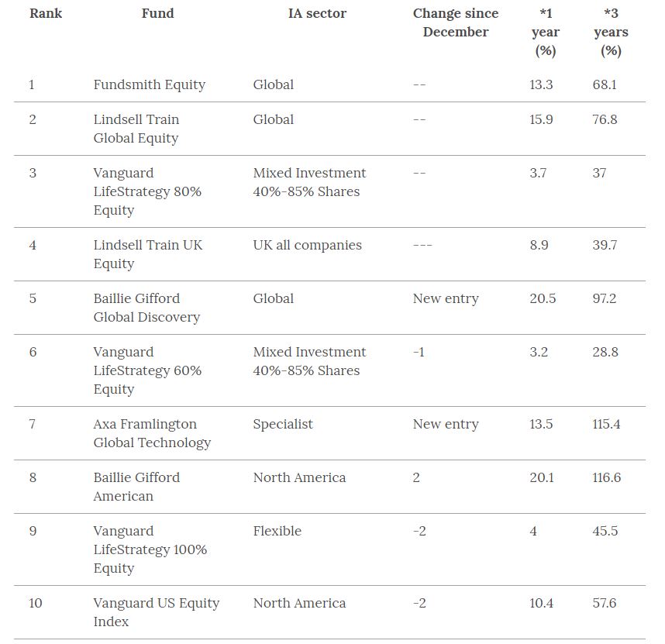The height and width of the screenshot is (644, 665).
Task: Click the Flexible sector cell
Action: coord(277,531)
